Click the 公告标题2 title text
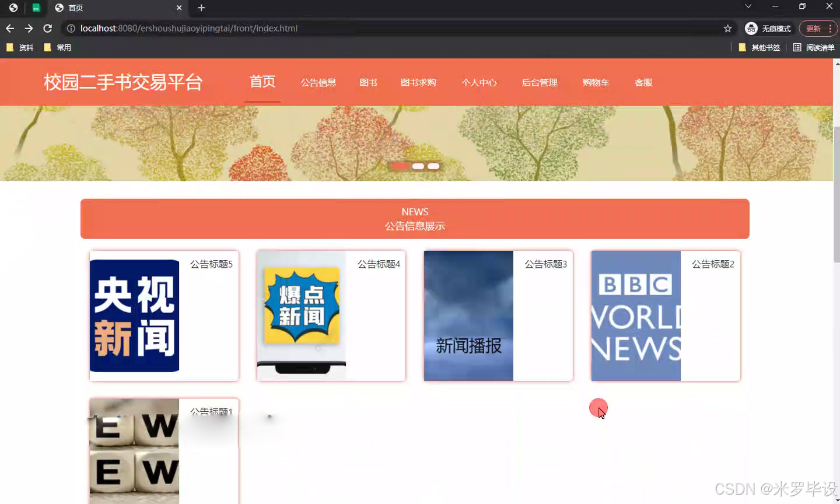 tap(713, 264)
